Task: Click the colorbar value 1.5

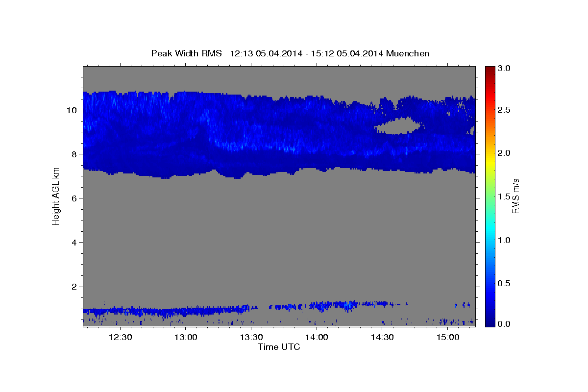Action: tap(505, 196)
